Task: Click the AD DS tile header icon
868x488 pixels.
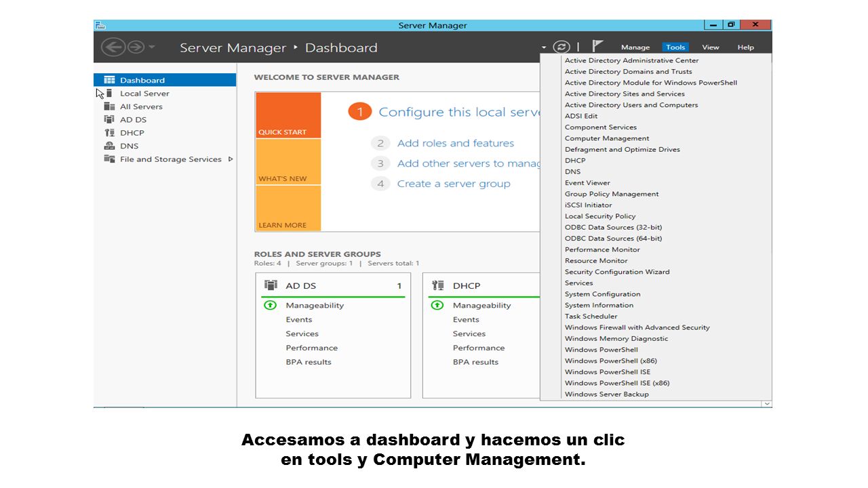Action: (271, 285)
